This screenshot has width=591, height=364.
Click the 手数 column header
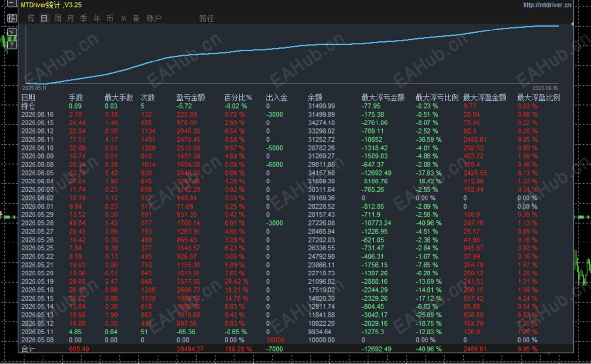(x=76, y=98)
